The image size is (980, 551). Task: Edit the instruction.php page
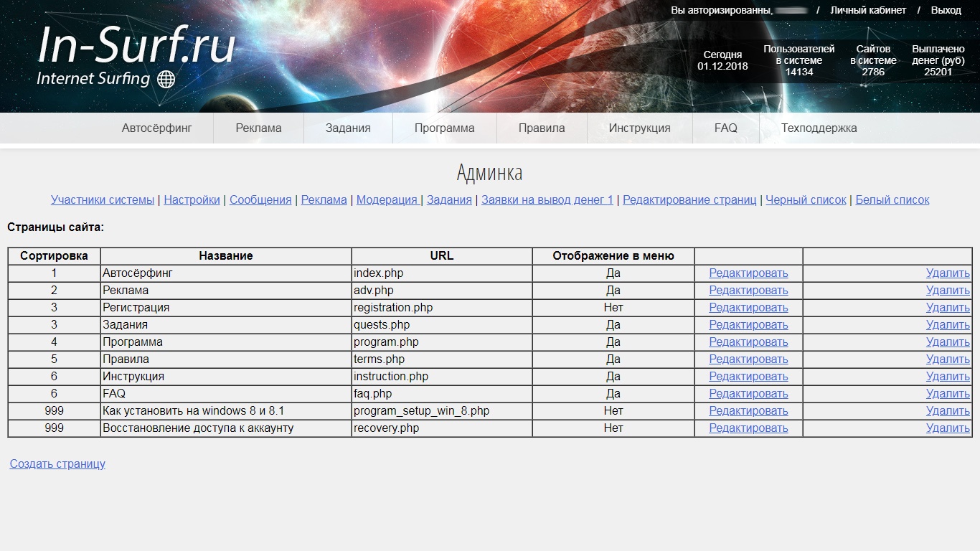point(748,377)
